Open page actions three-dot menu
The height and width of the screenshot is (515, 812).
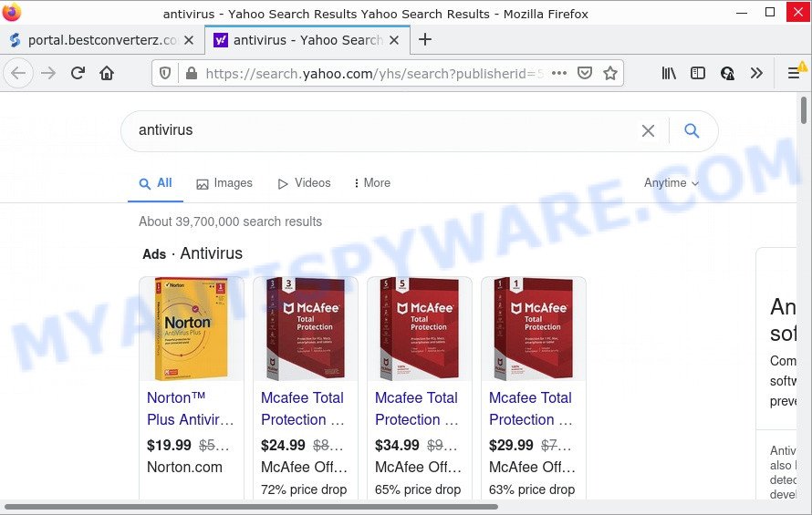[x=559, y=73]
